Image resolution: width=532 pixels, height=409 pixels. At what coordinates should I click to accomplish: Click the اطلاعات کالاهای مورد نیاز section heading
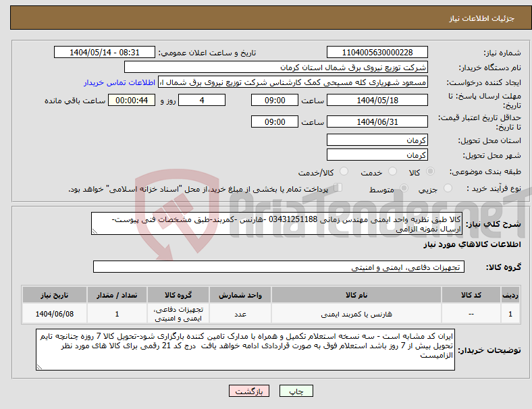pos(472,244)
